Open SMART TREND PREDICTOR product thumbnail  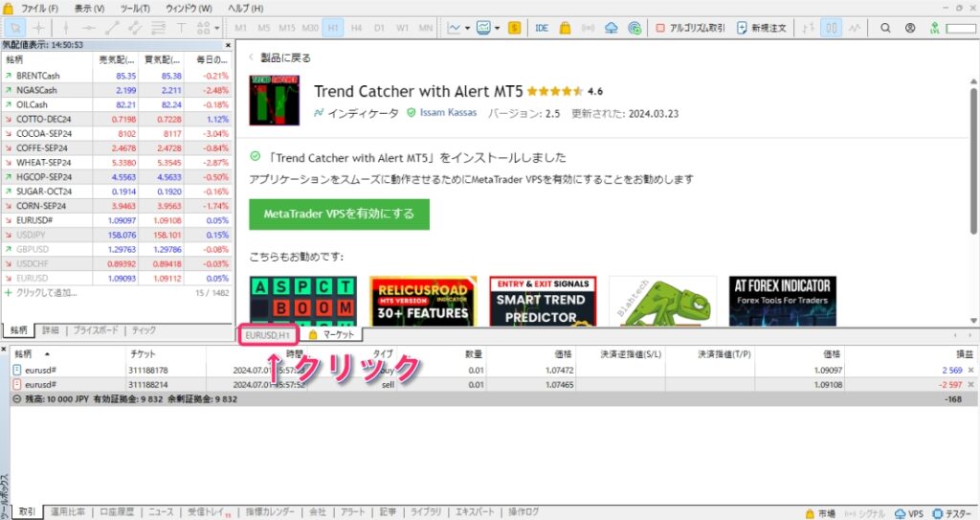(x=543, y=301)
